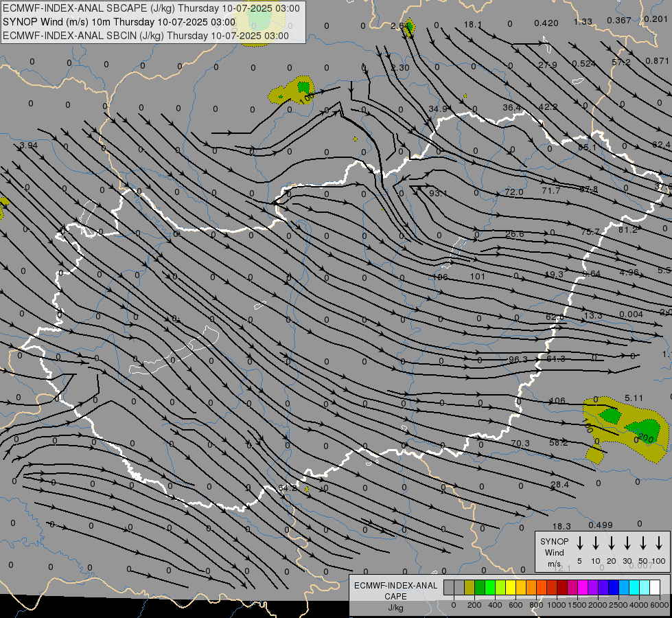The height and width of the screenshot is (618, 672).
Task: Click the '400' tick label on CAPE scale
Action: (x=495, y=605)
